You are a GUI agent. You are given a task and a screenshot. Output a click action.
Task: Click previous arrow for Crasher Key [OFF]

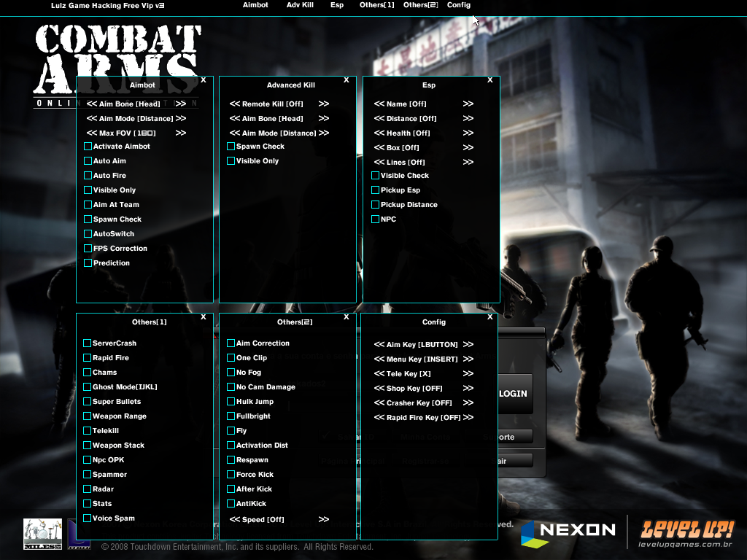pyautogui.click(x=379, y=402)
